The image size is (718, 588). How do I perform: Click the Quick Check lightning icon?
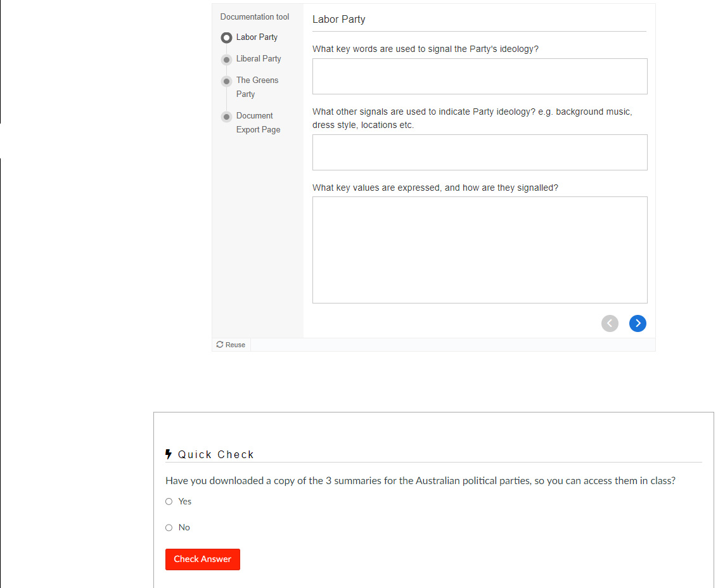point(169,454)
